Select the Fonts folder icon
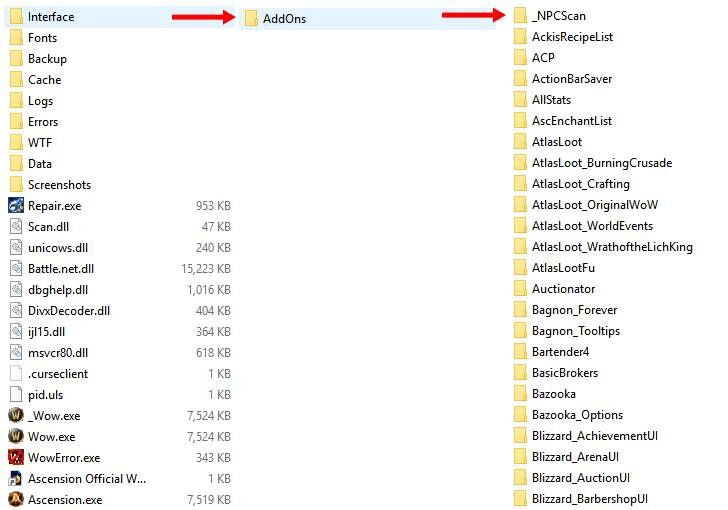Image resolution: width=728 pixels, height=510 pixels. (x=16, y=38)
